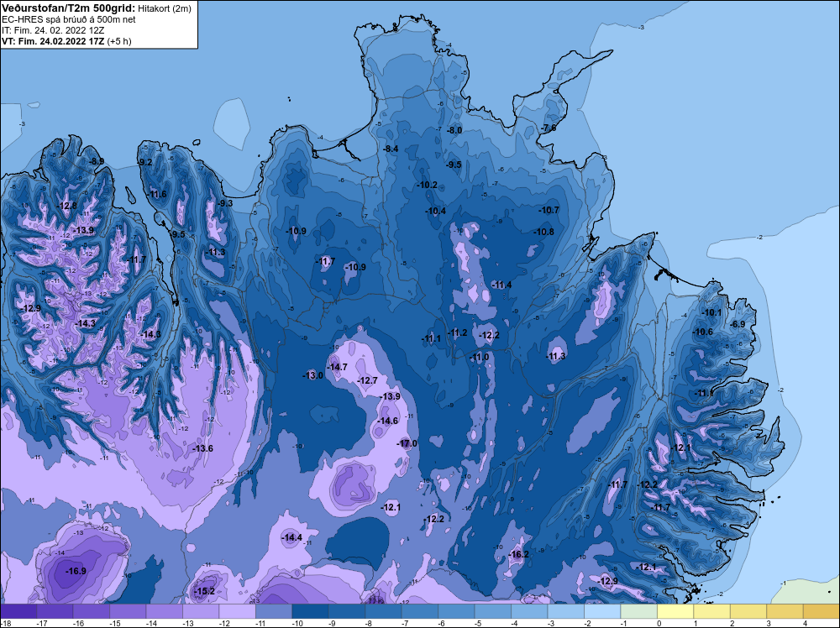Click the -8.0 temperature reading
Screen dimensions: 840x628
(454, 130)
